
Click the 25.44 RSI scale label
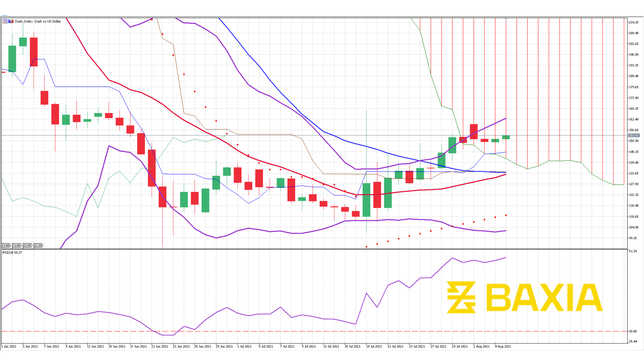click(x=633, y=342)
